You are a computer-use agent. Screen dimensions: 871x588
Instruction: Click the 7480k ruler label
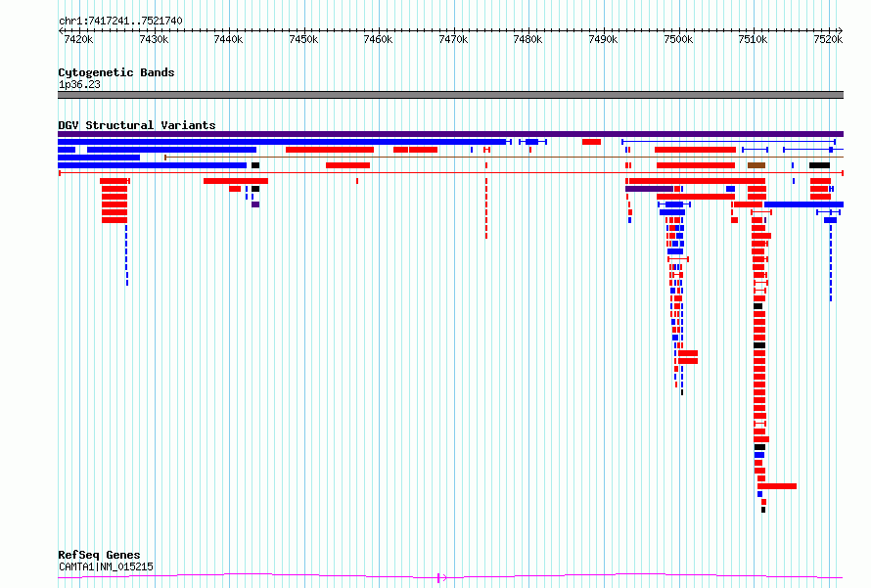[x=527, y=39]
